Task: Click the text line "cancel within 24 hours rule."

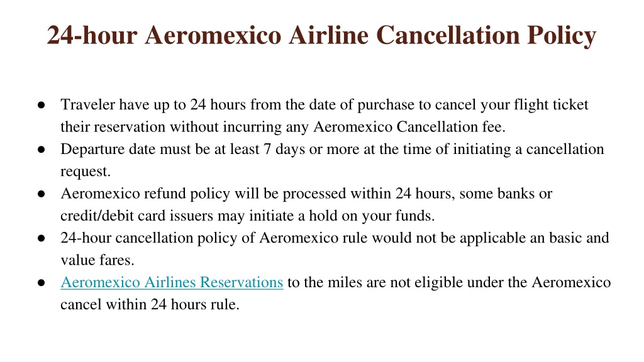Action: tap(150, 305)
